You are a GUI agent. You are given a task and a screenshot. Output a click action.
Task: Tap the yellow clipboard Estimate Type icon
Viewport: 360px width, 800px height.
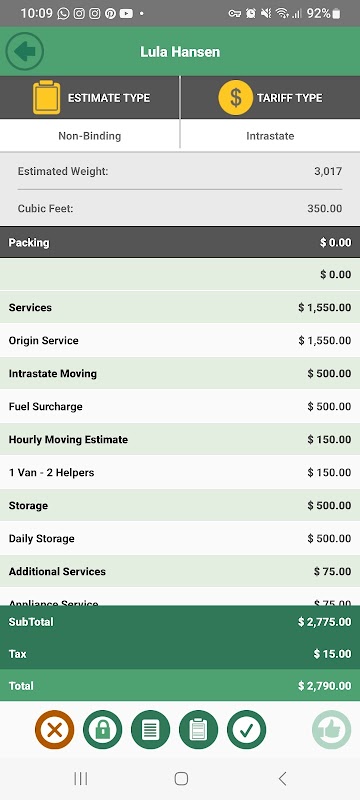pos(46,97)
